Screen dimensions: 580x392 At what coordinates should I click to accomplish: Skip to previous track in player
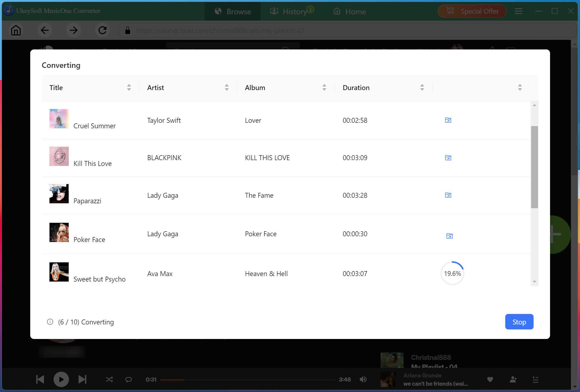[40, 379]
